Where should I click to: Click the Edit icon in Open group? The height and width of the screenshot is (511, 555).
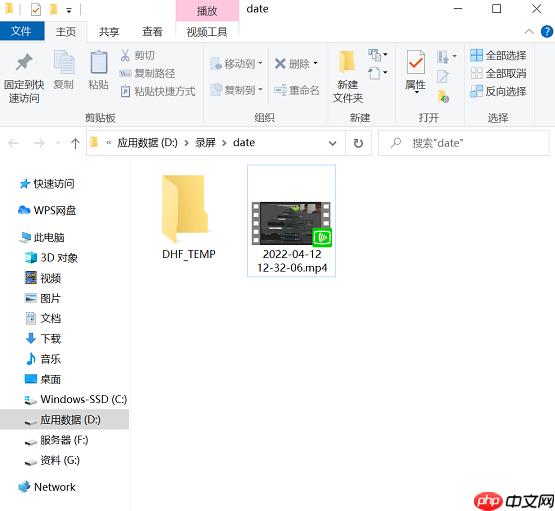(443, 76)
